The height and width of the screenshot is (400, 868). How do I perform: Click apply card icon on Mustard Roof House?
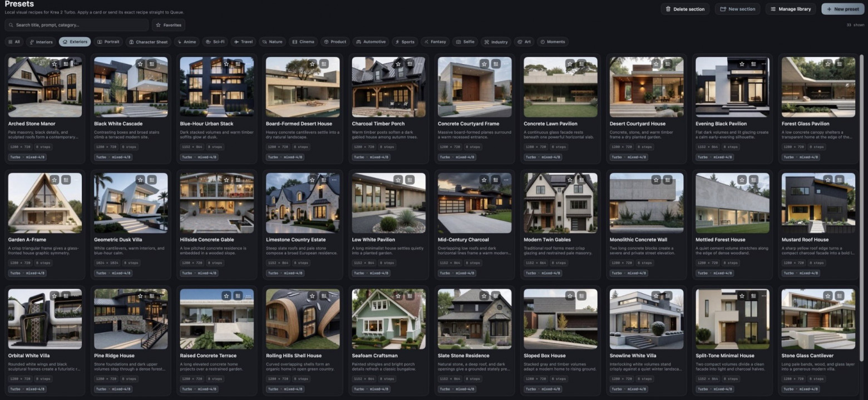coord(840,180)
